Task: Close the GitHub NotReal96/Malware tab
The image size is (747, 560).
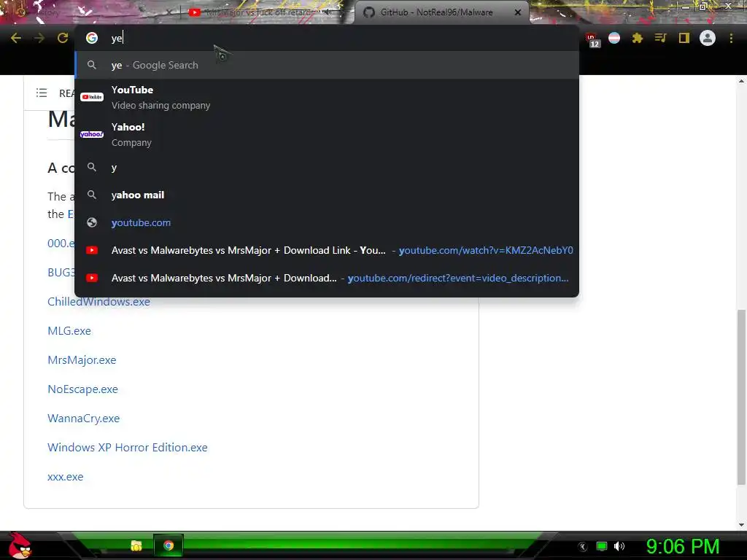Action: pos(518,12)
